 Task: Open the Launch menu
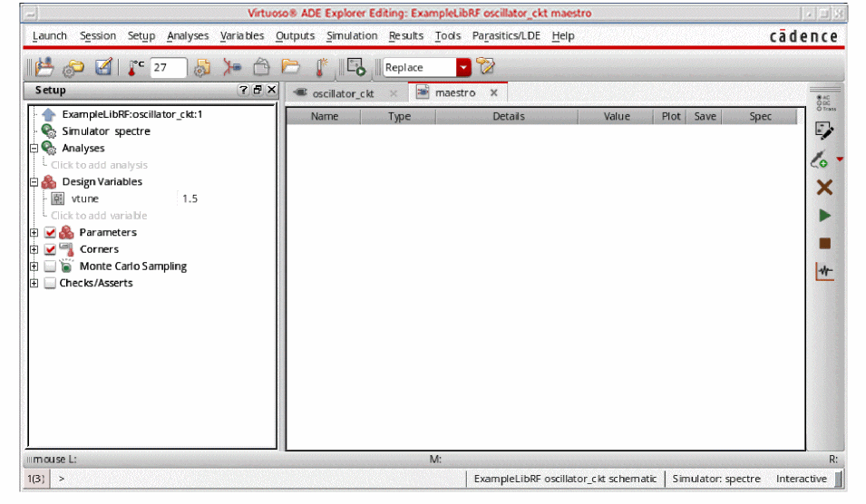pos(50,36)
